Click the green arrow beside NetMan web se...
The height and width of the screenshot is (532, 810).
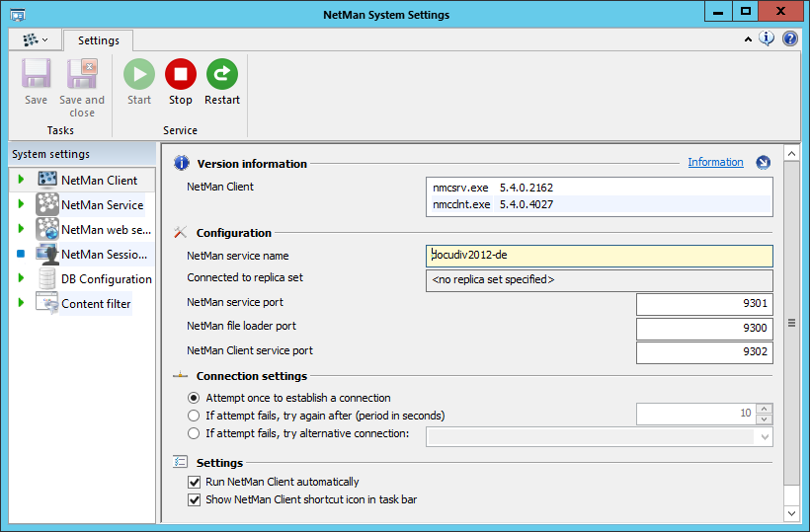click(x=21, y=229)
